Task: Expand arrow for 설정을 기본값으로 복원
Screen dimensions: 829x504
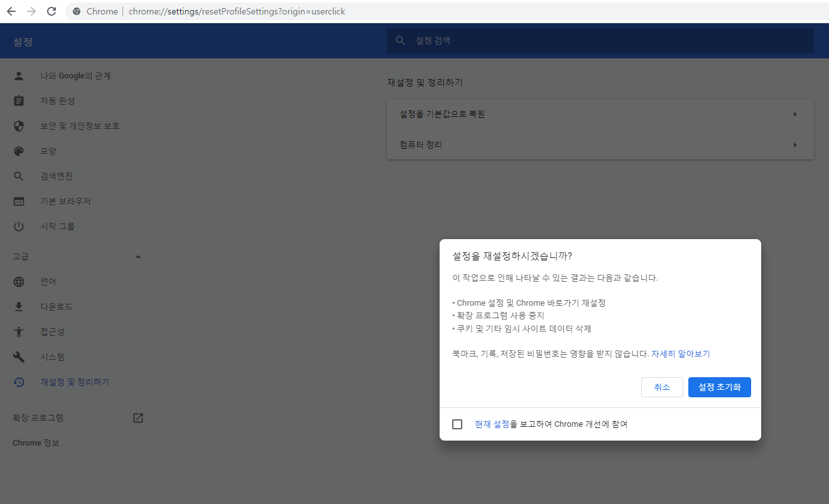Action: pos(794,114)
